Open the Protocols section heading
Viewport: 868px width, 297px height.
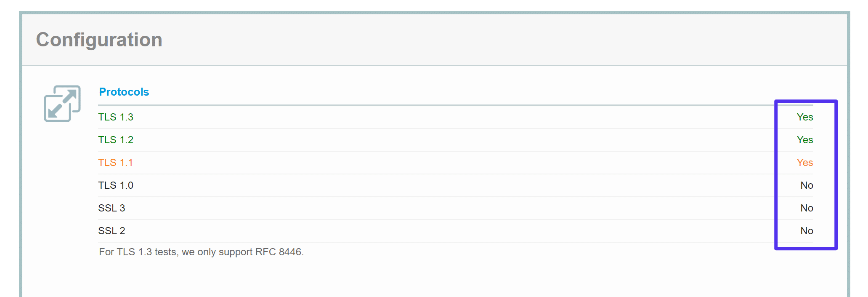point(124,92)
